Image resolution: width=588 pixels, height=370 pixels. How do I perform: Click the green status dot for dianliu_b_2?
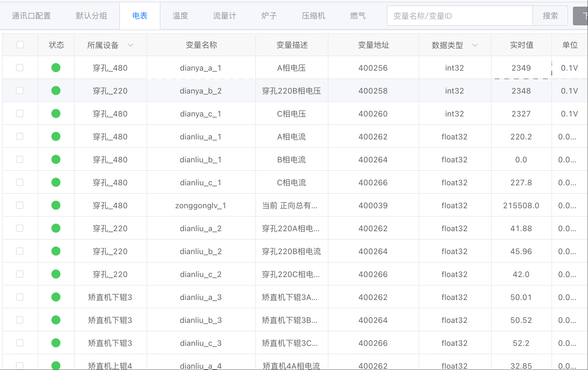coord(56,251)
